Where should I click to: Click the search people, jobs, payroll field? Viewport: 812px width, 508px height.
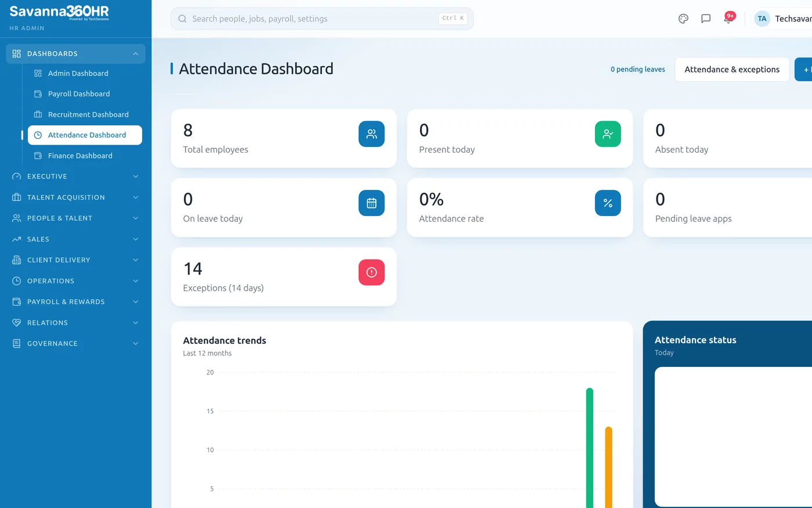(x=322, y=19)
